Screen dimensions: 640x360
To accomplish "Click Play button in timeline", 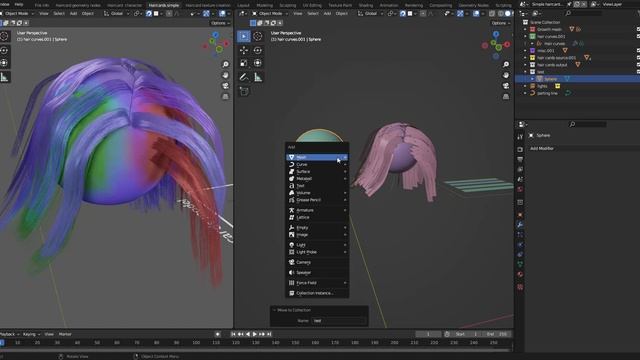I will [255, 334].
